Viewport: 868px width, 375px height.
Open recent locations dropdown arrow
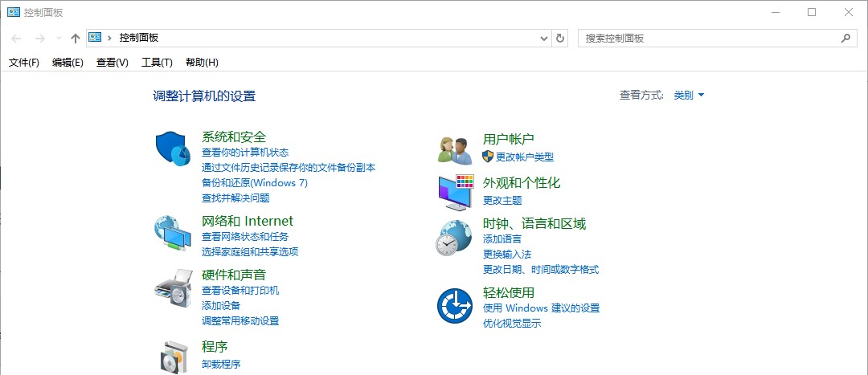pyautogui.click(x=59, y=39)
